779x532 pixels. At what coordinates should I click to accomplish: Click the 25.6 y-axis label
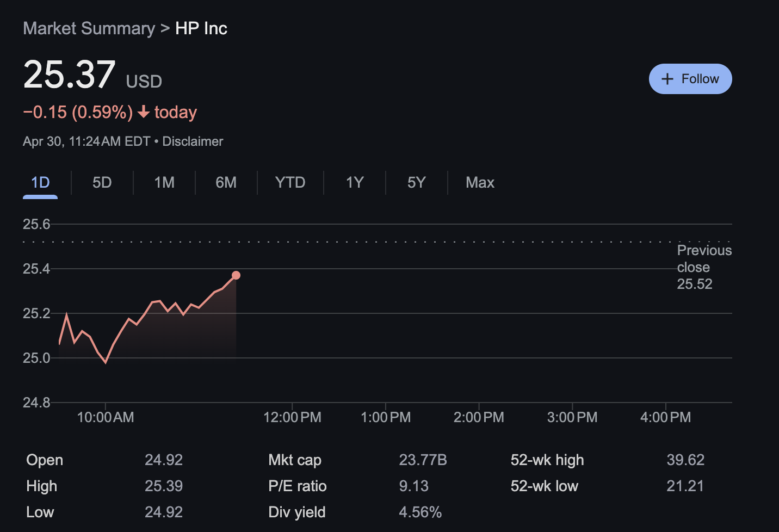[36, 224]
